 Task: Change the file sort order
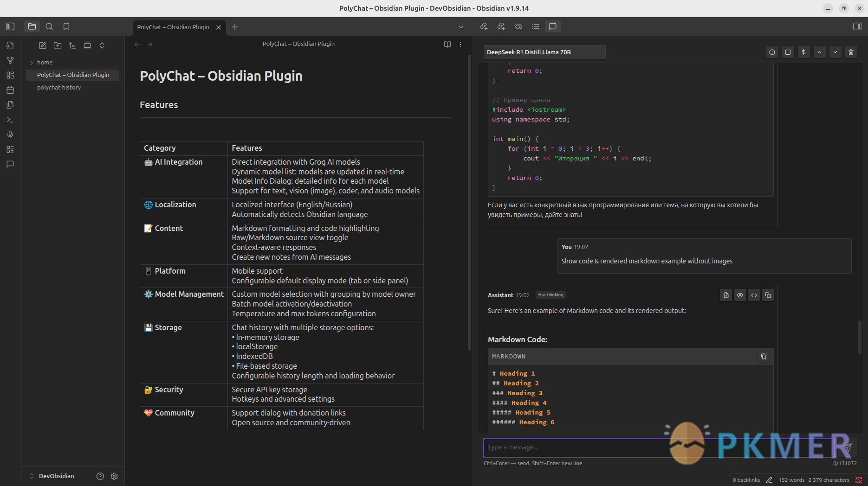(72, 45)
